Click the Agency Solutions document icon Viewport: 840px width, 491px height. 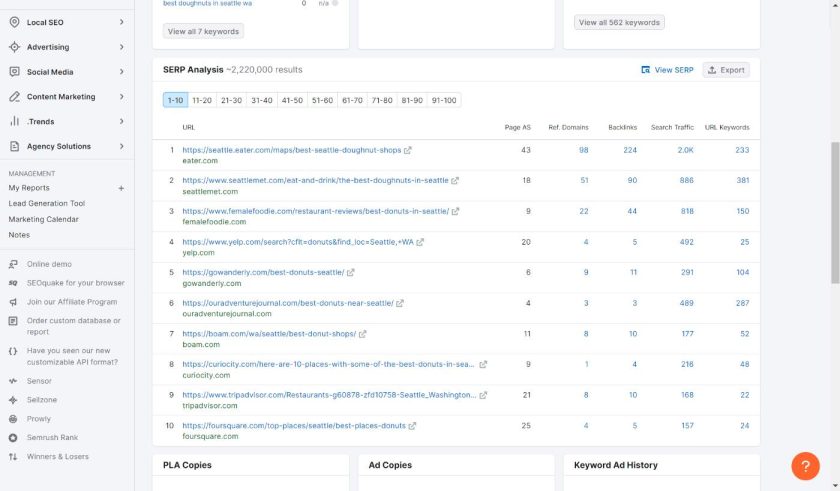14,146
